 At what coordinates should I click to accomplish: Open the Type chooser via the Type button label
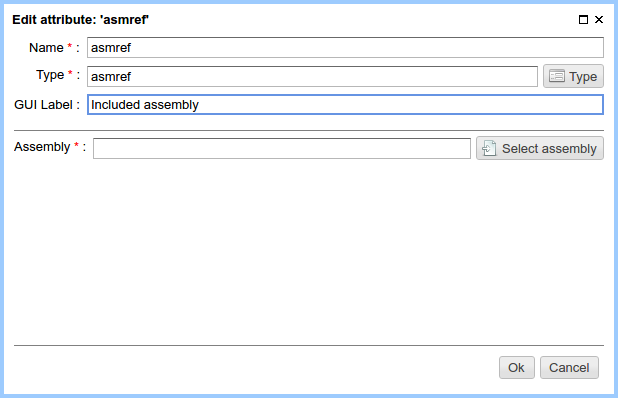click(583, 76)
